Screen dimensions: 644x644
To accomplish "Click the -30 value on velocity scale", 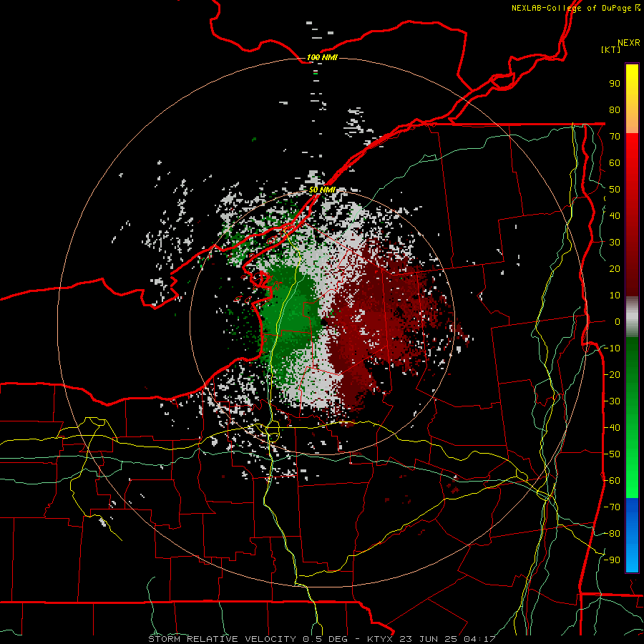I will (x=612, y=401).
